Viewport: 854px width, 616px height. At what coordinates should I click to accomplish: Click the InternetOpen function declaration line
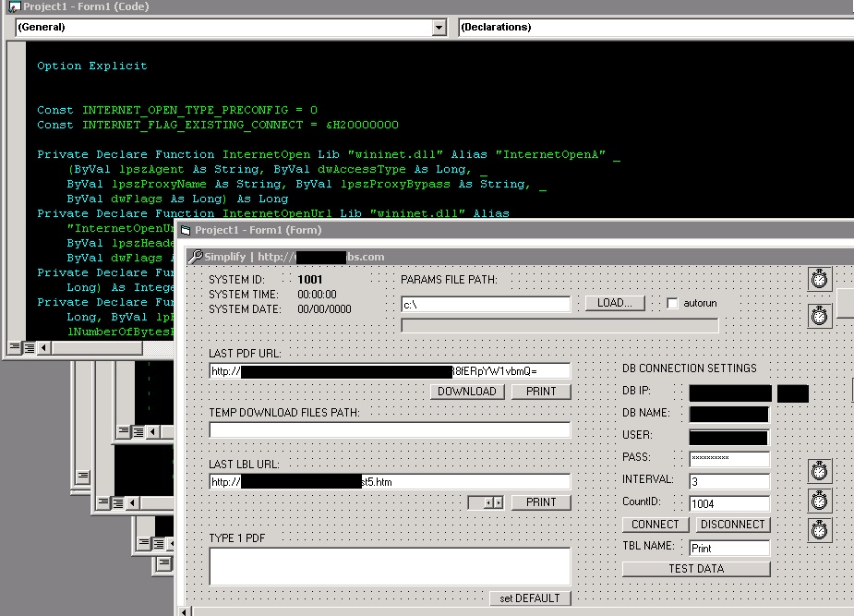point(329,154)
